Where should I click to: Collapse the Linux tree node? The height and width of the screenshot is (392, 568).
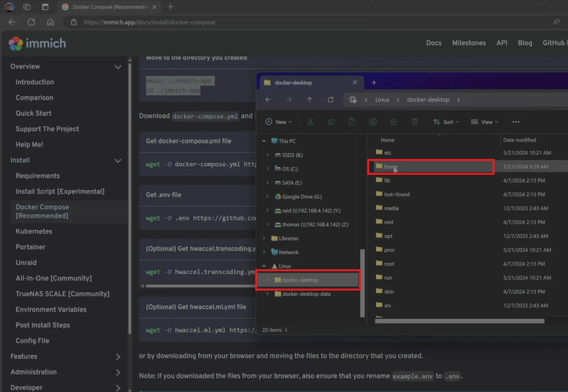pos(264,266)
